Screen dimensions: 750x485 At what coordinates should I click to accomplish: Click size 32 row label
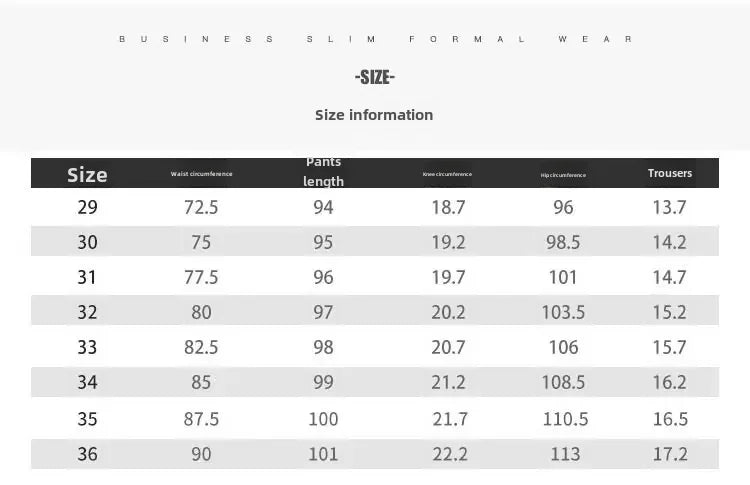tap(88, 312)
